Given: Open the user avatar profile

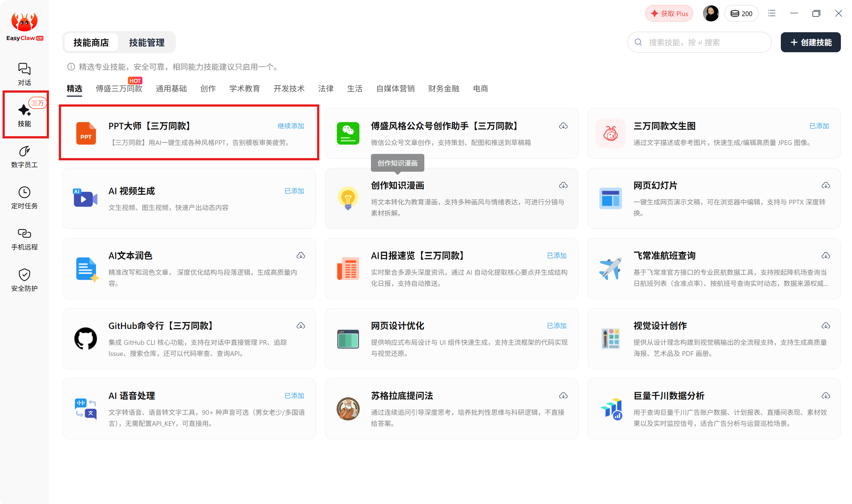Looking at the screenshot, I should (x=711, y=14).
